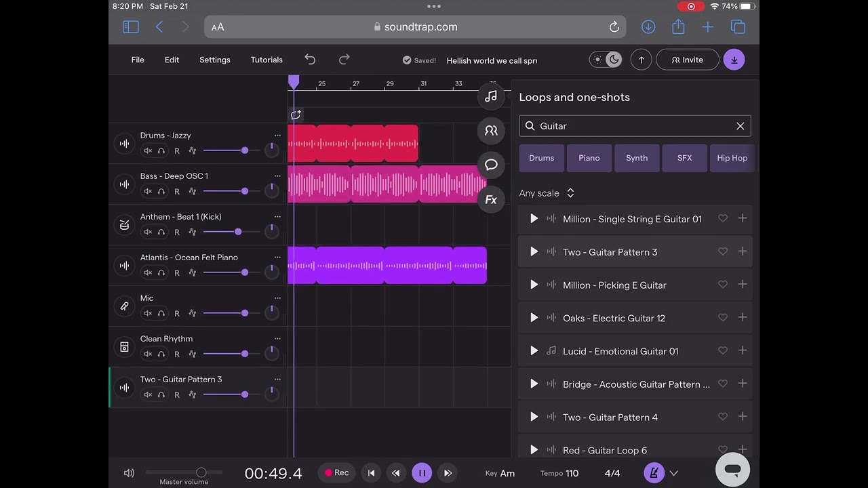Open the Settings menu
The image size is (868, 488).
pyautogui.click(x=215, y=60)
